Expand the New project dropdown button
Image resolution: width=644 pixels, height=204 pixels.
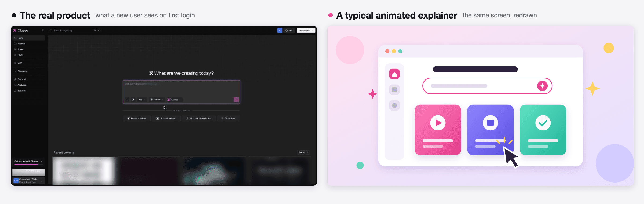(x=306, y=30)
